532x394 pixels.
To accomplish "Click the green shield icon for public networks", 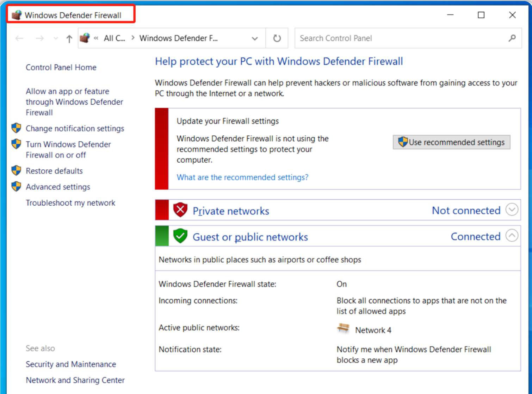I will pos(180,236).
